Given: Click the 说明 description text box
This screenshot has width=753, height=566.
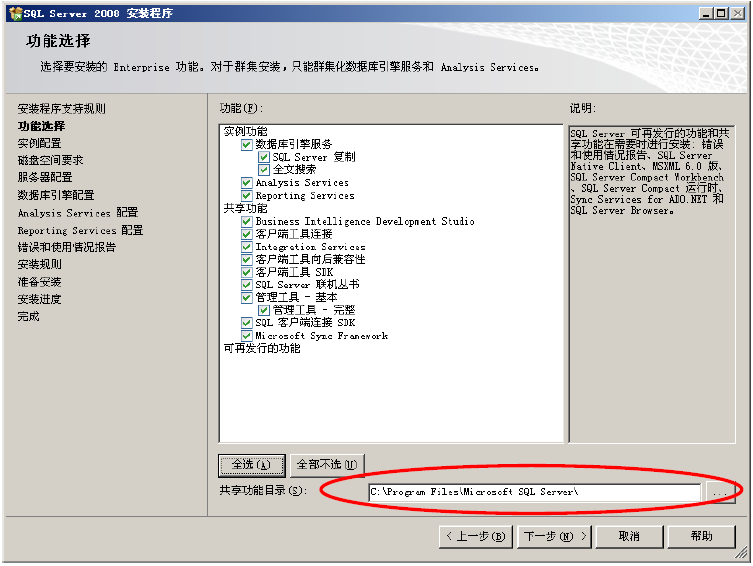Looking at the screenshot, I should pyautogui.click(x=652, y=284).
